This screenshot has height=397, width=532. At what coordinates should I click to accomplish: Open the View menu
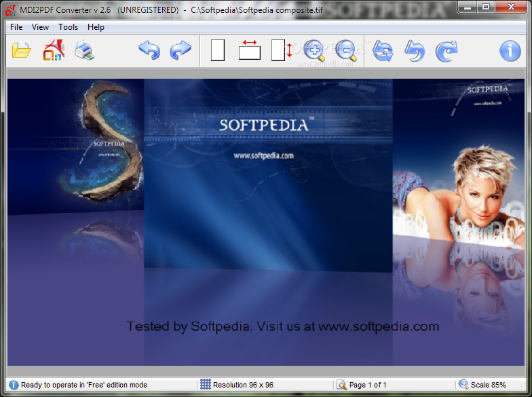(x=41, y=27)
